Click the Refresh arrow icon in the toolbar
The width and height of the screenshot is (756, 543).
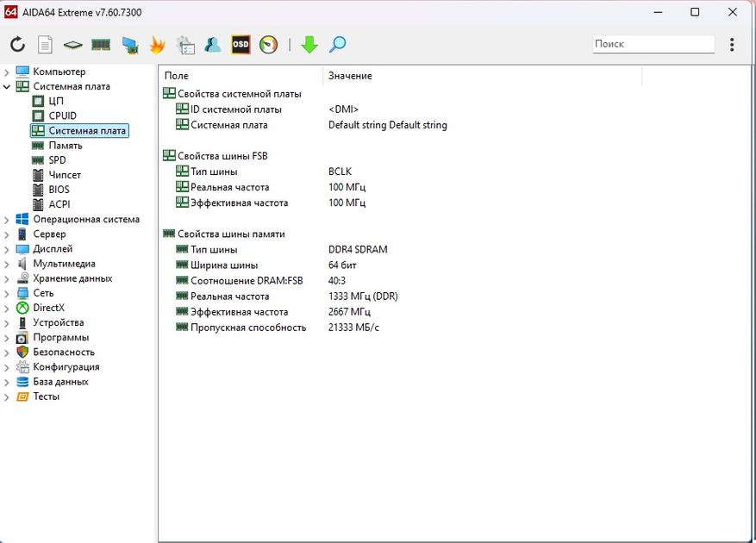tap(18, 44)
